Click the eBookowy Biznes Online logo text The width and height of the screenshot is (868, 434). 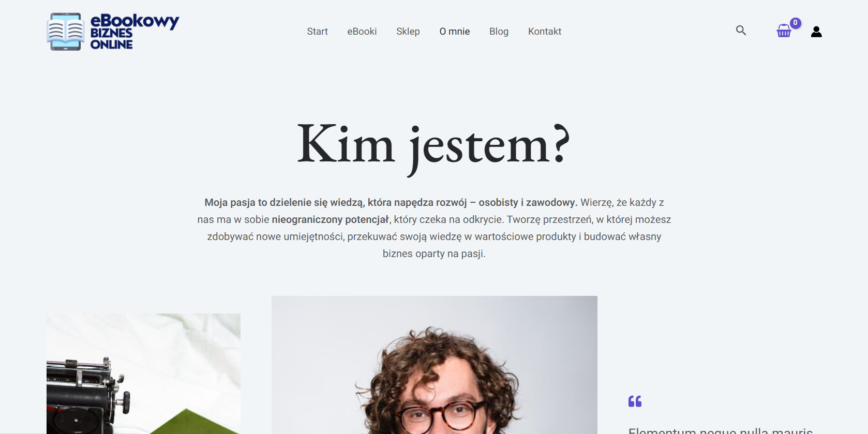(134, 32)
